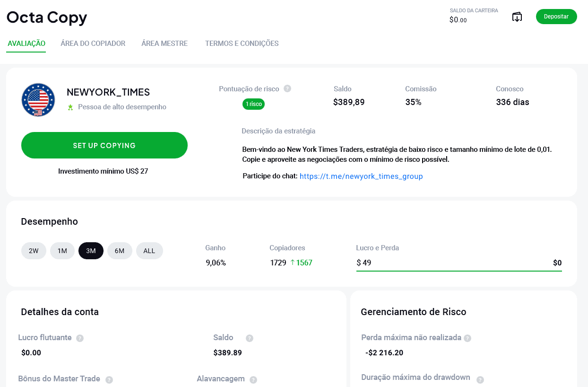
Task: Open help icon for Perda máxima não realizada
Action: (x=468, y=338)
